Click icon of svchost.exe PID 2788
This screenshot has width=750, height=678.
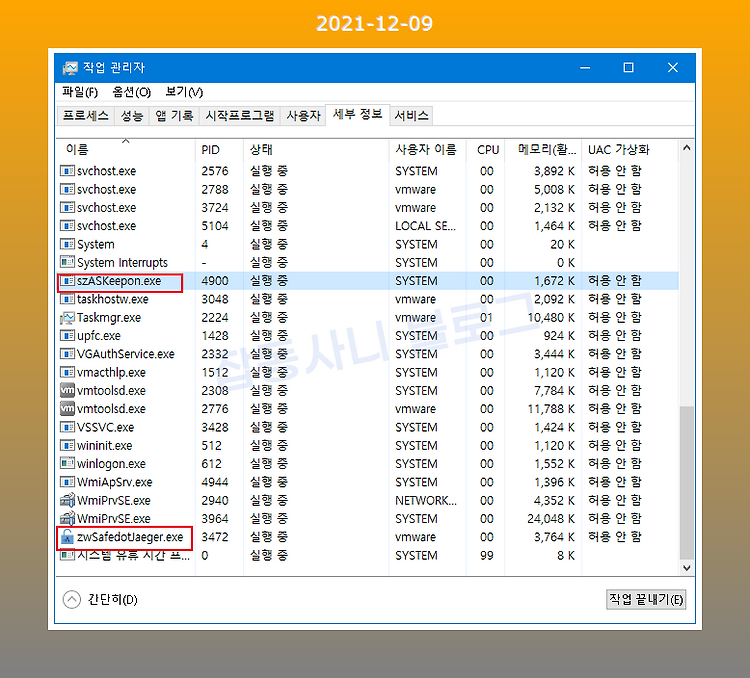coord(67,189)
